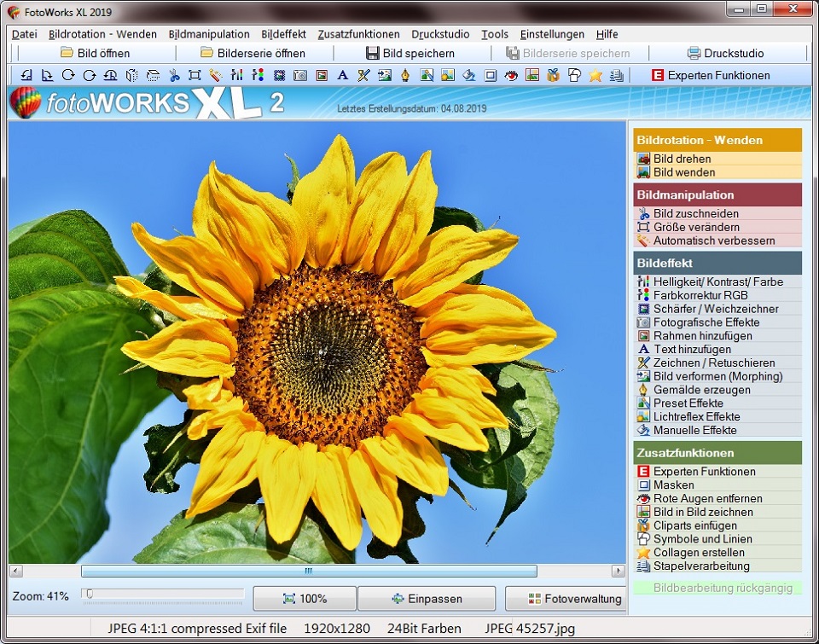Screen dimensions: 819x644
Task: Open the Datei menu
Action: coord(25,34)
